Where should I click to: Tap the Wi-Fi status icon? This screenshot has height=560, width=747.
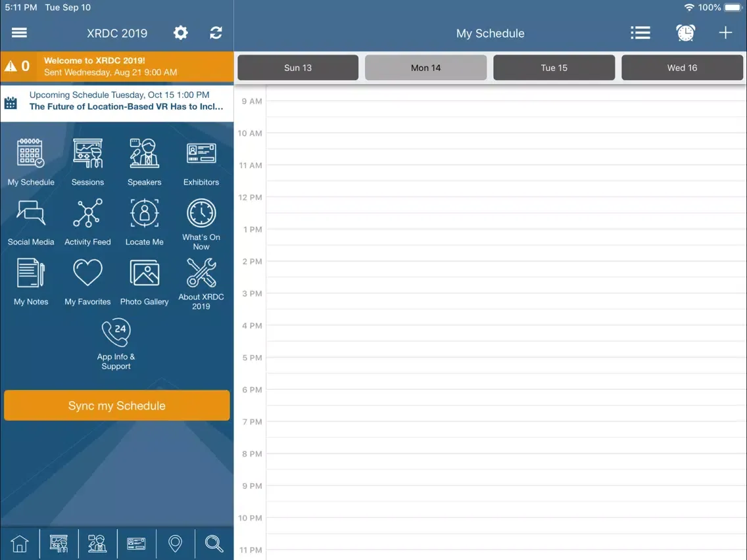point(689,8)
